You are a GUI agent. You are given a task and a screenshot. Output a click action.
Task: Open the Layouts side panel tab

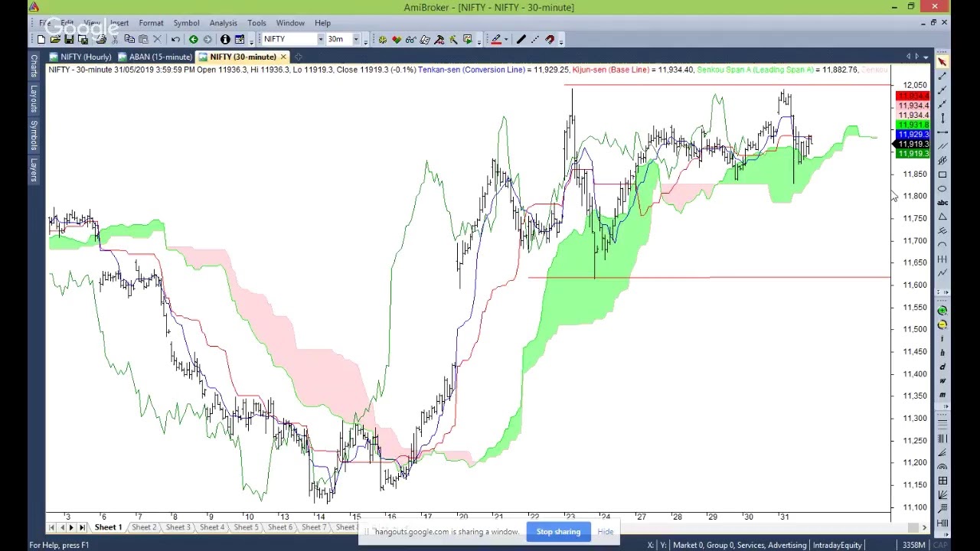point(34,99)
